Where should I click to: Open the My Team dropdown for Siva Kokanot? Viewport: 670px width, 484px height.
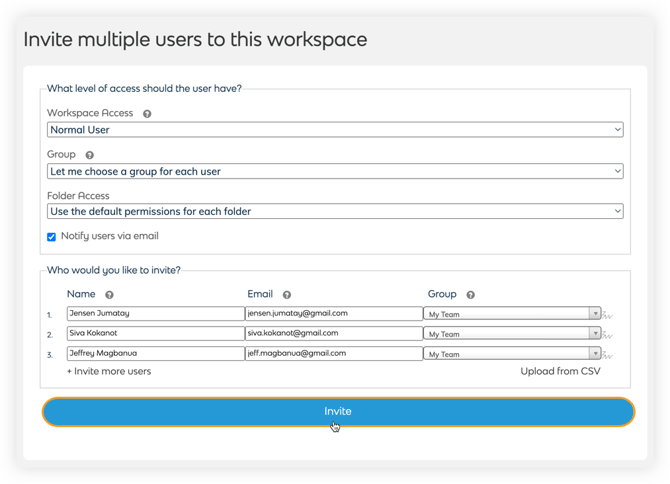(x=512, y=334)
